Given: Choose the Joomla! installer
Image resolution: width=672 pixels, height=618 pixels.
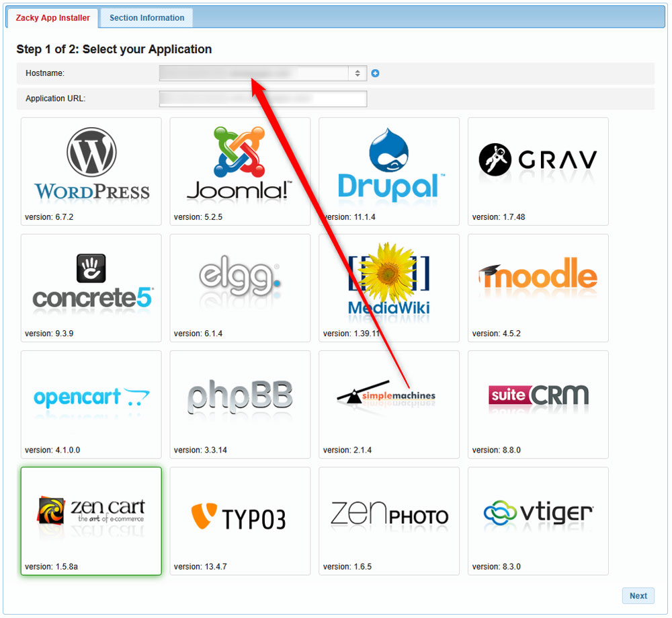Looking at the screenshot, I should tap(240, 168).
